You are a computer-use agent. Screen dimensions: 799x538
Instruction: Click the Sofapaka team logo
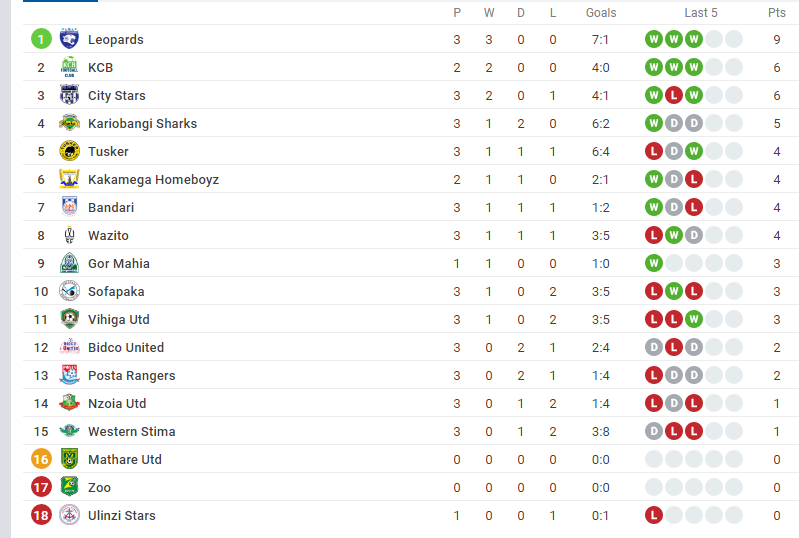(x=69, y=292)
